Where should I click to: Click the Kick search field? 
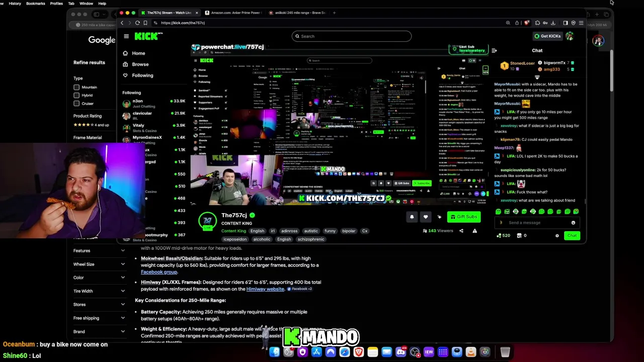351,36
